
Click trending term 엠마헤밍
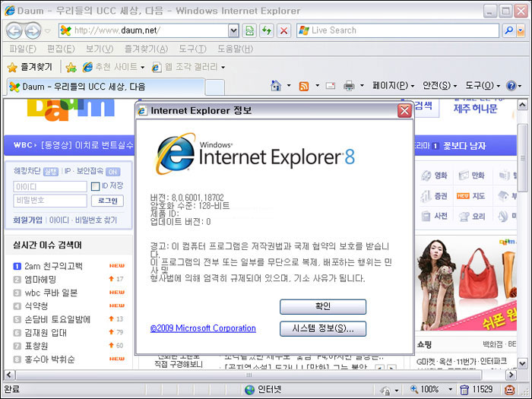(x=40, y=280)
